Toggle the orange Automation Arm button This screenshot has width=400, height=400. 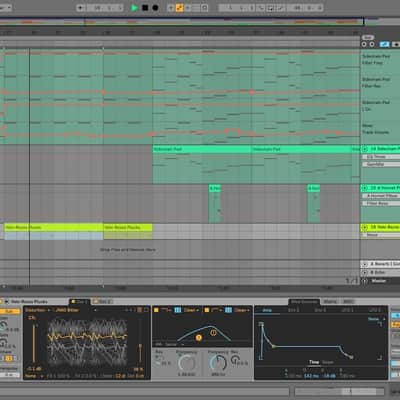coord(180,8)
